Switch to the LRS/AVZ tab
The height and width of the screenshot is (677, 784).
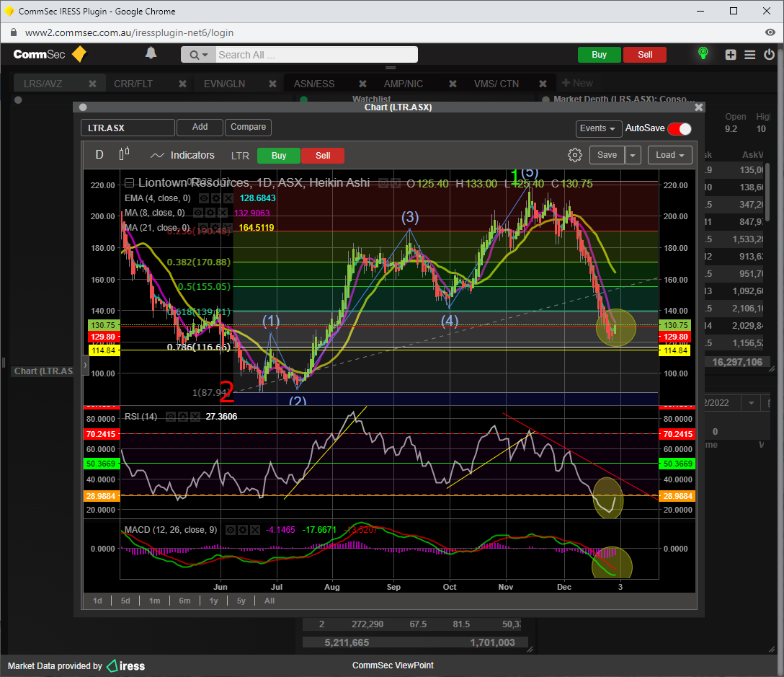pos(43,84)
